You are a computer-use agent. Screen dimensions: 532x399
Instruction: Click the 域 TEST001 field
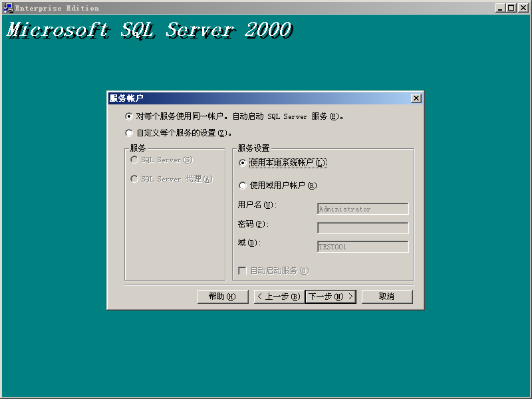click(362, 247)
